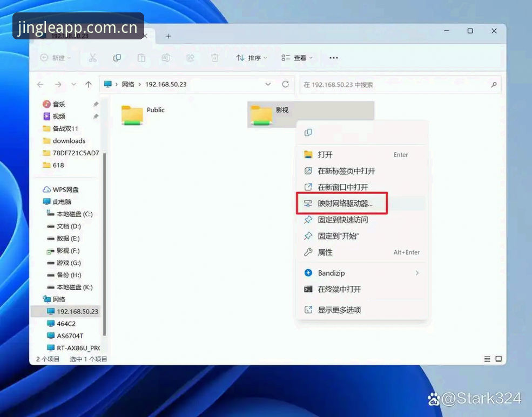
Task: Click the copy icon atop context menu
Action: (308, 133)
